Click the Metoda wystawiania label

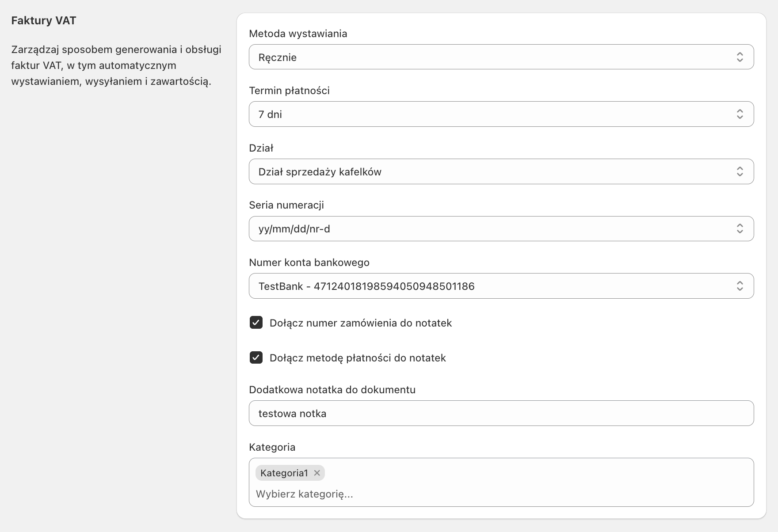click(x=298, y=34)
